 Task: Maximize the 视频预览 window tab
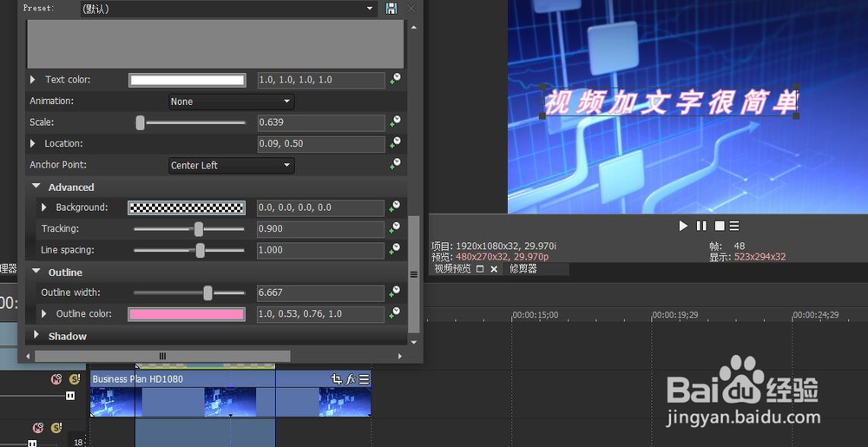[480, 269]
